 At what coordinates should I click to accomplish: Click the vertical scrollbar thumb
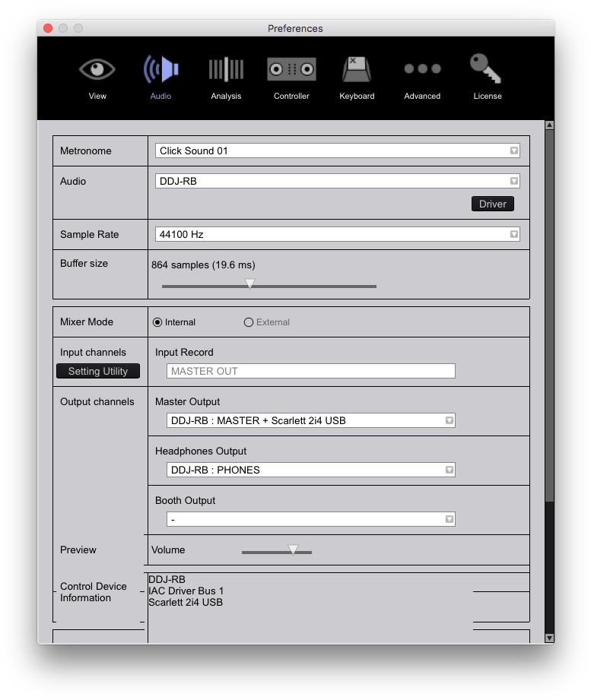tap(550, 315)
